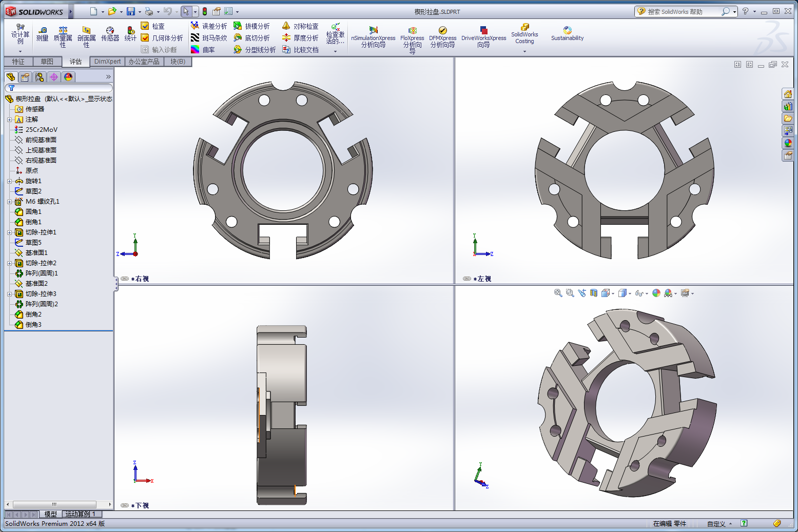Run Deviation Analysis (误差分析)

(x=209, y=26)
